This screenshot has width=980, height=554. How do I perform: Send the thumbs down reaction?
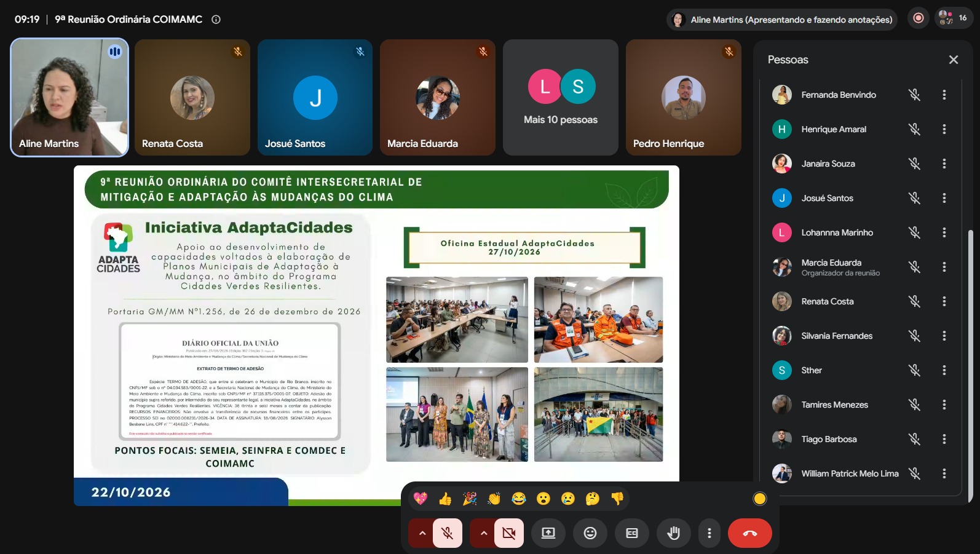click(617, 499)
